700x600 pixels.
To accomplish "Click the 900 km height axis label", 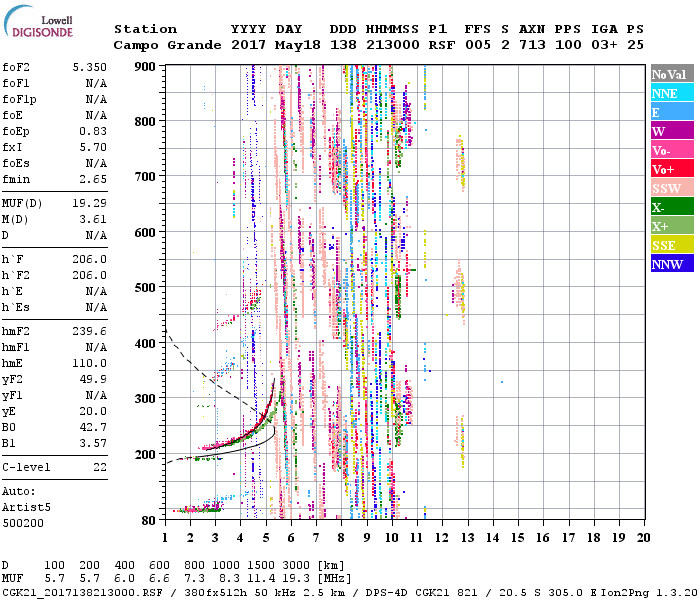I will coord(145,67).
